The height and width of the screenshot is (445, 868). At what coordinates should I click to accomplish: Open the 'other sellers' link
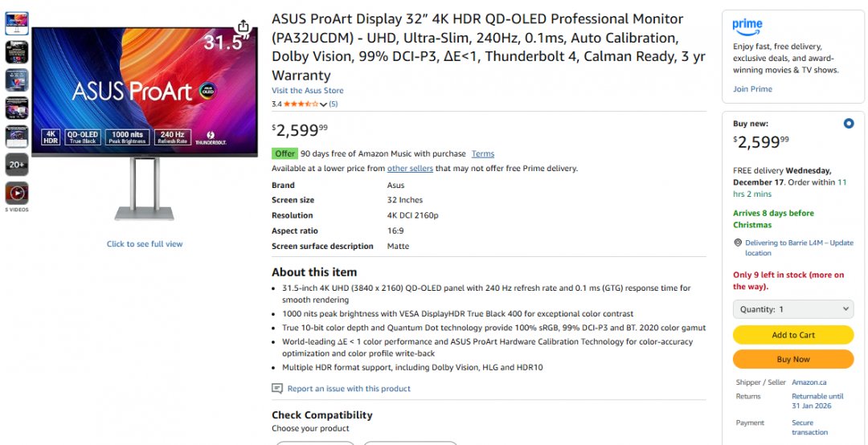pos(410,169)
